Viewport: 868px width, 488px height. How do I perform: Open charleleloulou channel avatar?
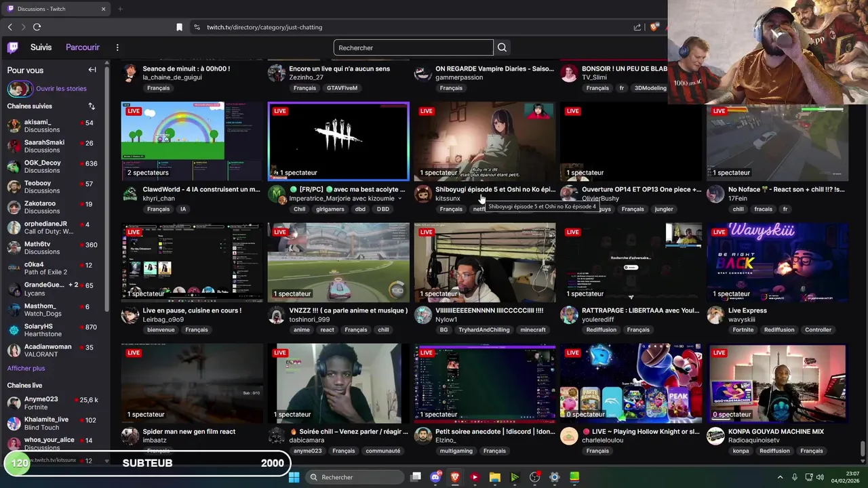(570, 436)
